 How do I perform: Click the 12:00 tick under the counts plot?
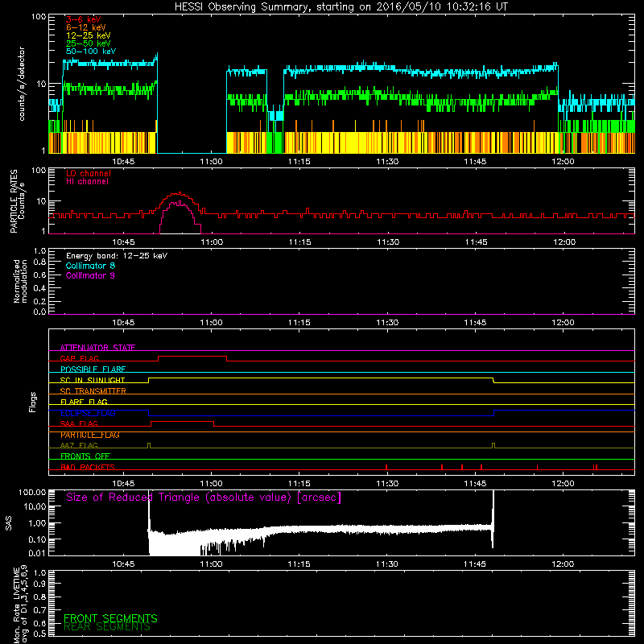563,162
